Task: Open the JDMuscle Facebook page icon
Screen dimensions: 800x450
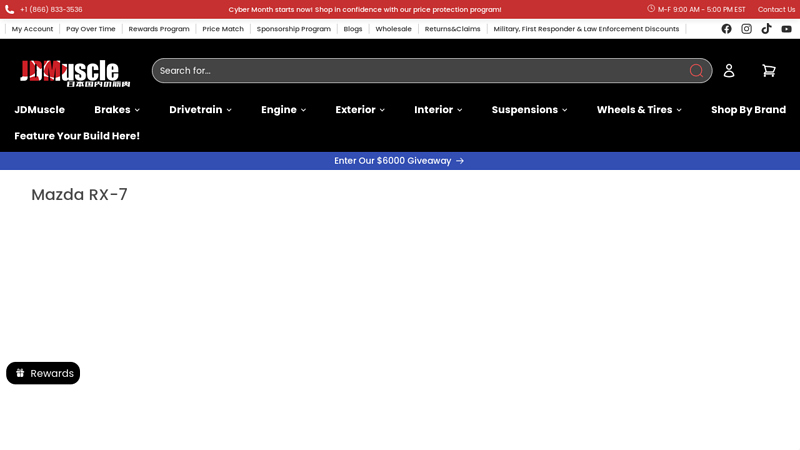Action: pos(726,29)
